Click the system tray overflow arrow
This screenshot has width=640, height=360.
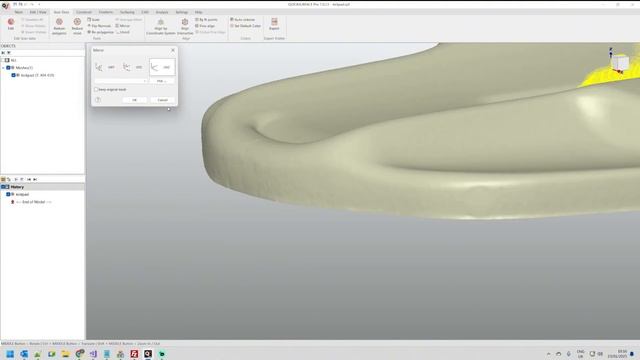pos(549,354)
